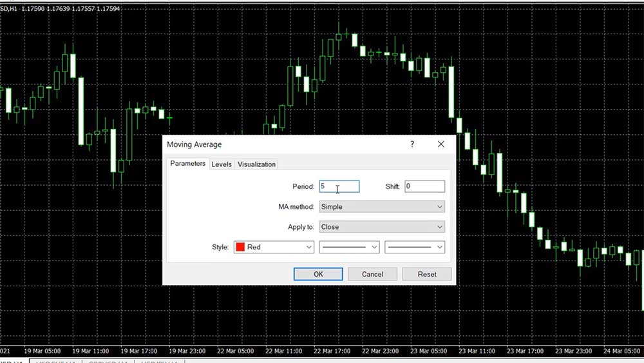Image resolution: width=644 pixels, height=363 pixels.
Task: Open the Style color dropdown
Action: click(274, 247)
